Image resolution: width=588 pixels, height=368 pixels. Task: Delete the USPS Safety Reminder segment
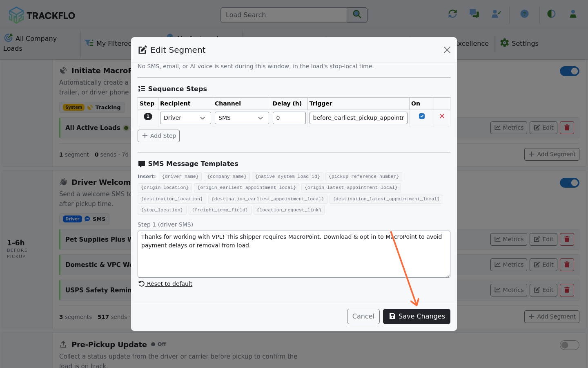pos(567,290)
